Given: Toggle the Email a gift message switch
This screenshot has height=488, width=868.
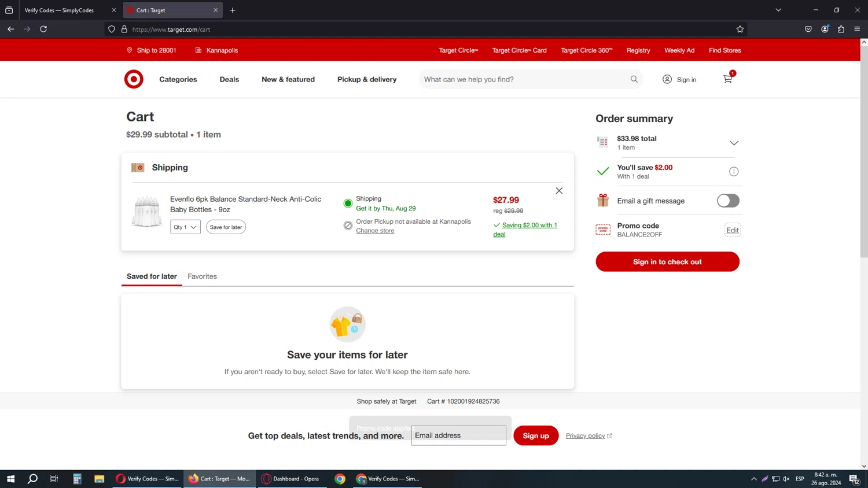Looking at the screenshot, I should click(728, 201).
